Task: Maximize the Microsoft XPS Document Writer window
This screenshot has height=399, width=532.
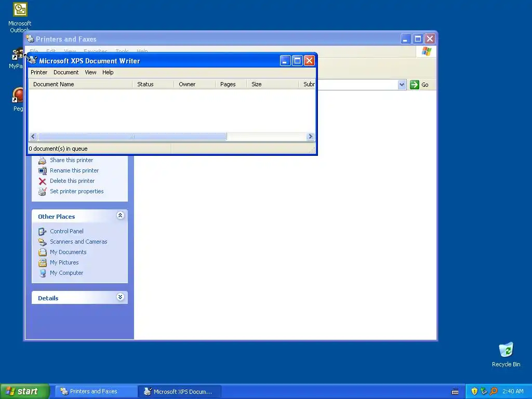Action: [x=297, y=61]
